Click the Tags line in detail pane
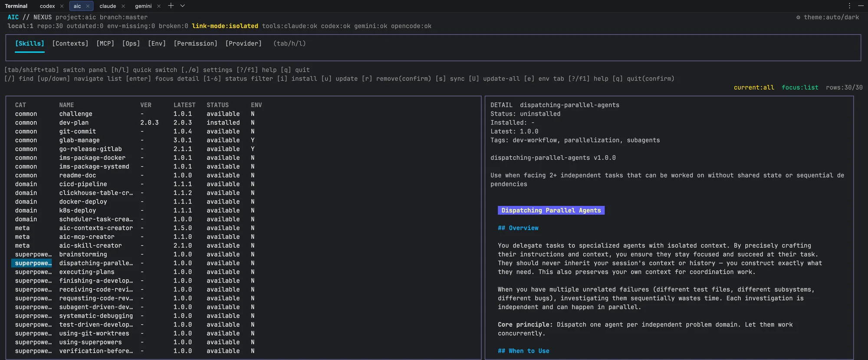 coord(575,140)
